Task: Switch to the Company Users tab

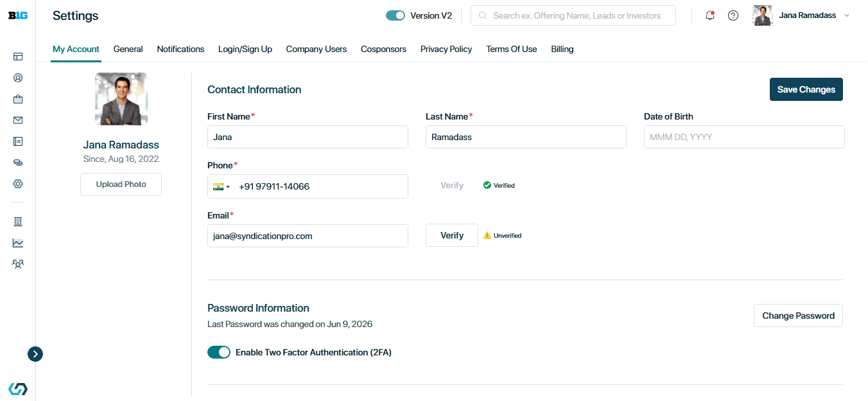Action: pos(317,49)
